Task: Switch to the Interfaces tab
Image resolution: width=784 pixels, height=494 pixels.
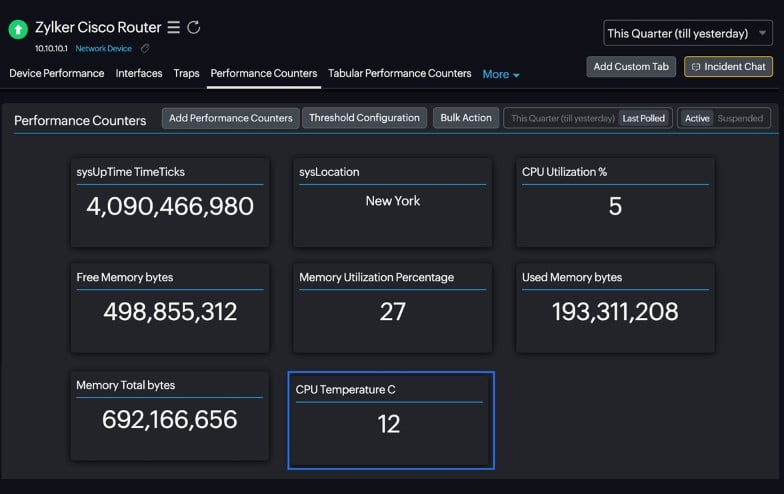Action: click(139, 74)
